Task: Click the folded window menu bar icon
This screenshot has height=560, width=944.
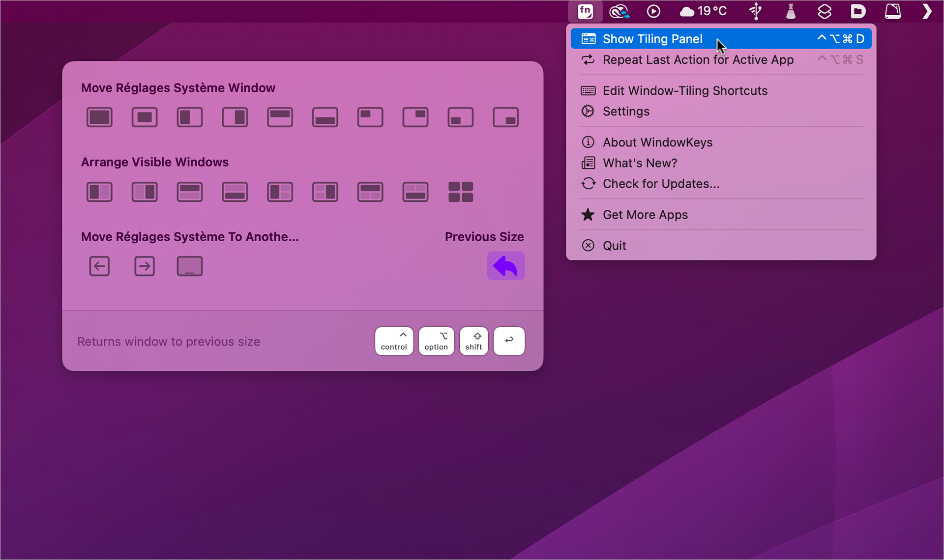Action: 893,11
